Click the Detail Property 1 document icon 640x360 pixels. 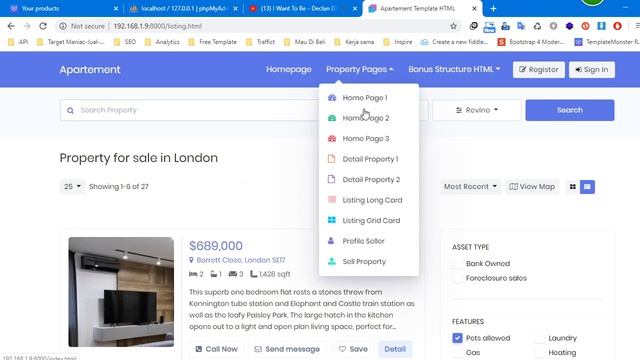(331, 159)
